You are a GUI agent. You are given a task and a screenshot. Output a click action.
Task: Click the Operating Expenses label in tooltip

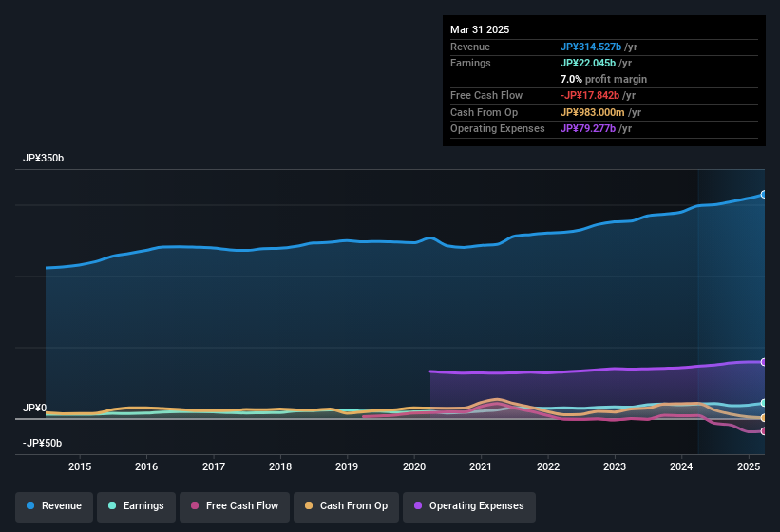(x=498, y=129)
